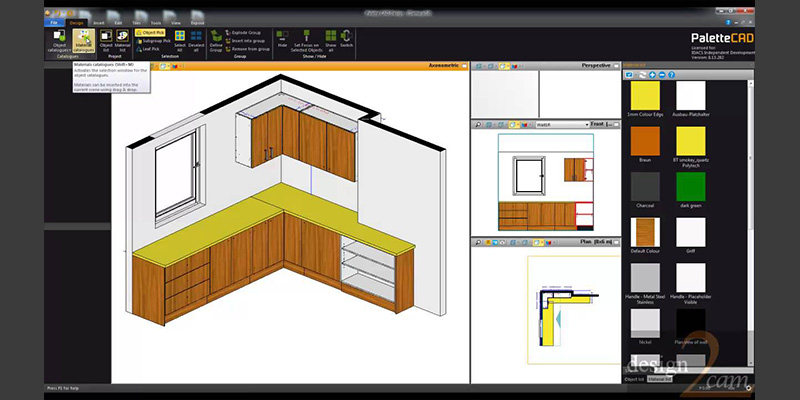Toggle the Object Pick selection mode
The width and height of the screenshot is (800, 400).
tap(150, 32)
